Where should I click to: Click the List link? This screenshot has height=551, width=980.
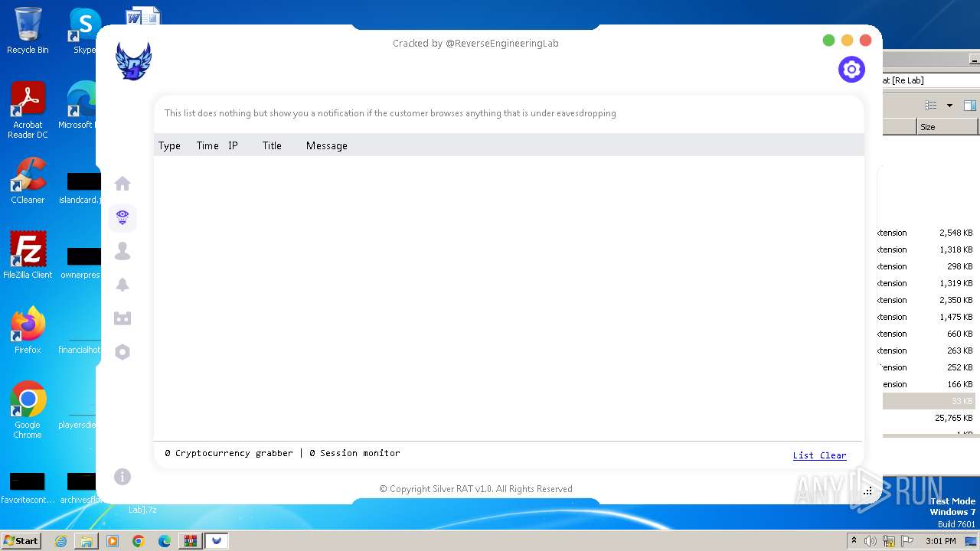[x=803, y=455]
